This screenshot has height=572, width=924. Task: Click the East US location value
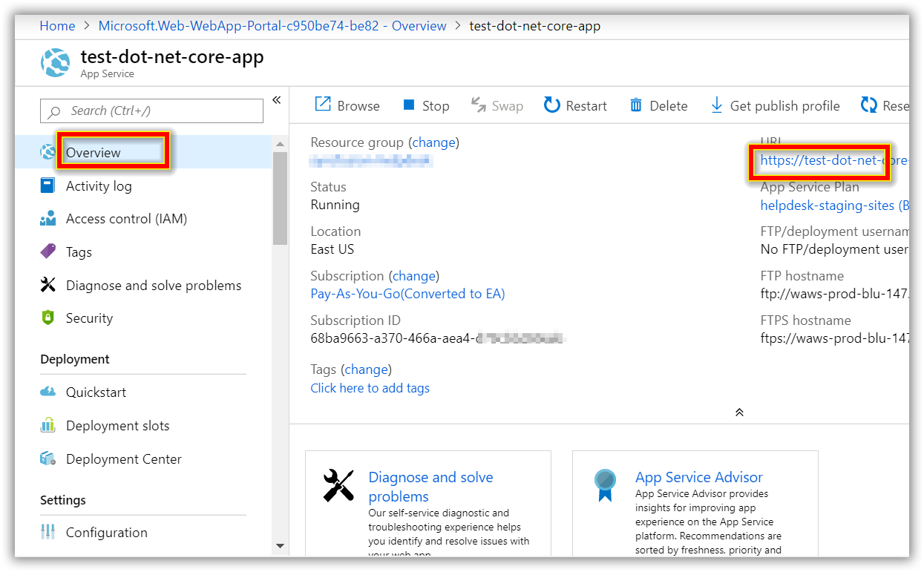click(x=332, y=249)
